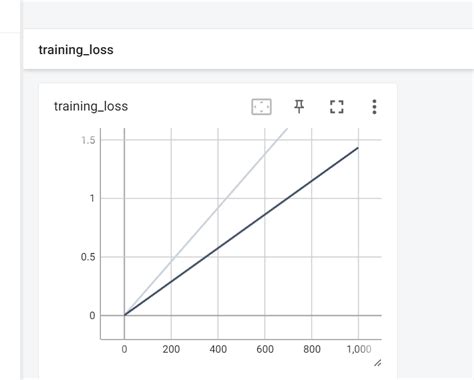Open the three-dot more options menu
The image size is (474, 380).
point(374,107)
